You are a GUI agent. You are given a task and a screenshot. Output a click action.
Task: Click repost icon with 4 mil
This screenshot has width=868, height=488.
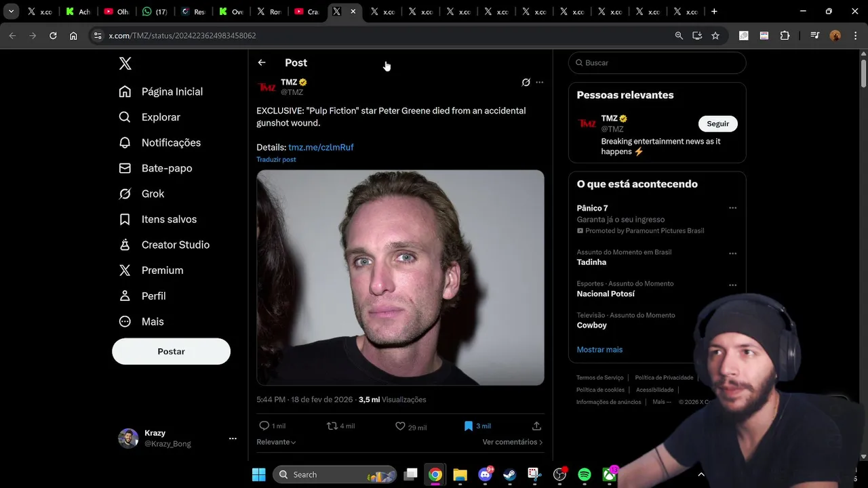pos(332,426)
